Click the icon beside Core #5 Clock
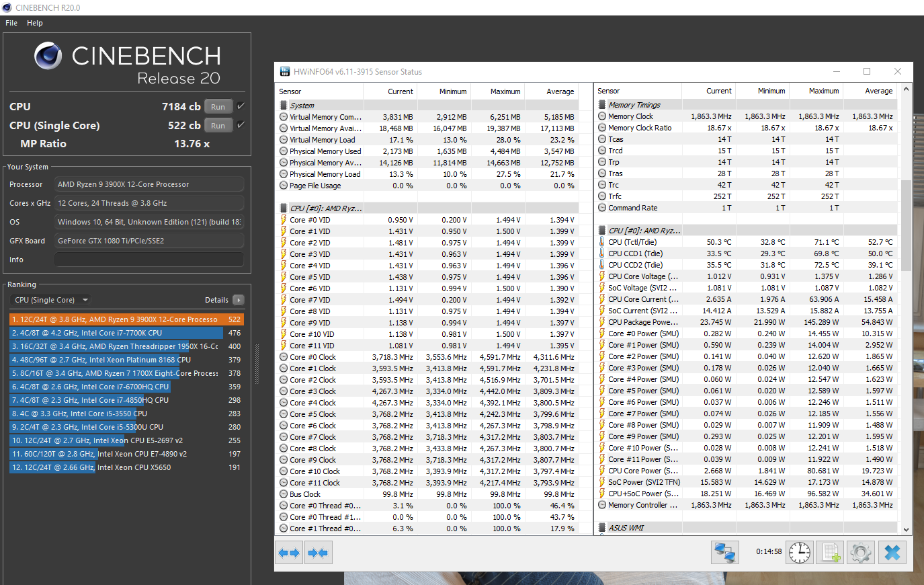 (x=284, y=414)
